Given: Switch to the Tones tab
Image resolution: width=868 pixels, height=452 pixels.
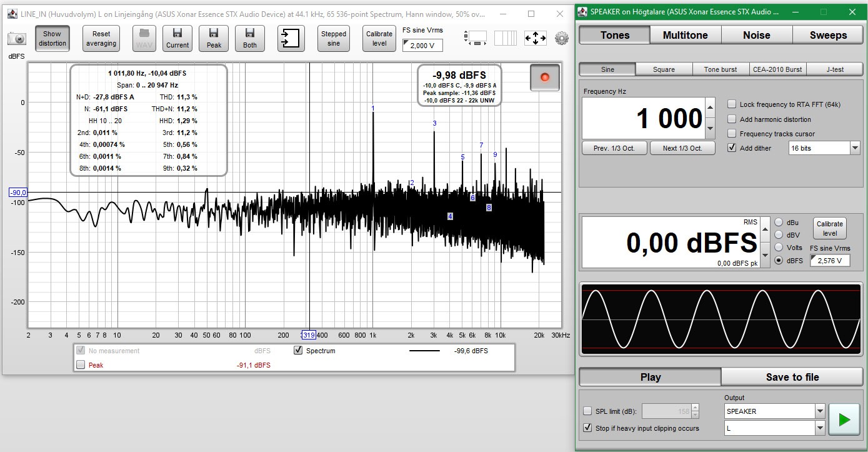Looking at the screenshot, I should [x=615, y=35].
